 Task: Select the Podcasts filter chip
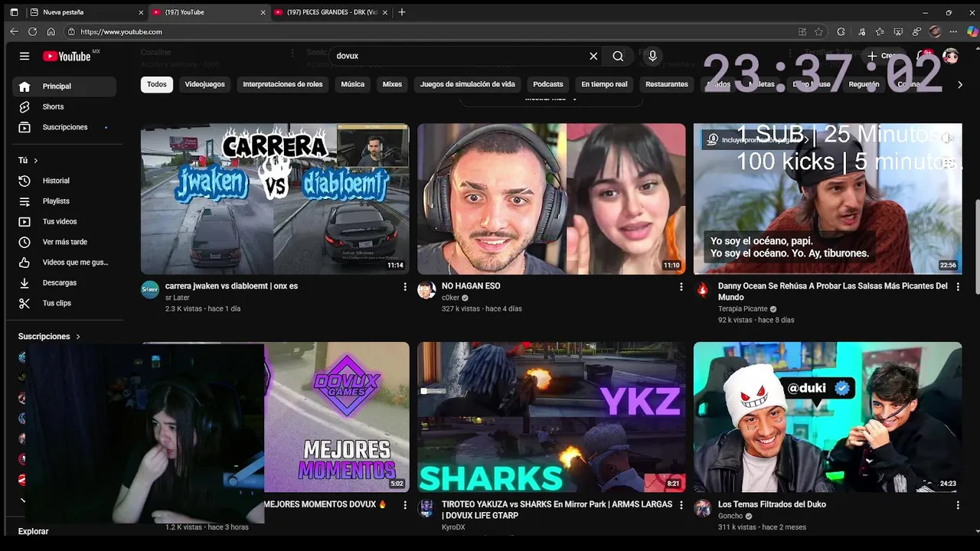coord(548,84)
